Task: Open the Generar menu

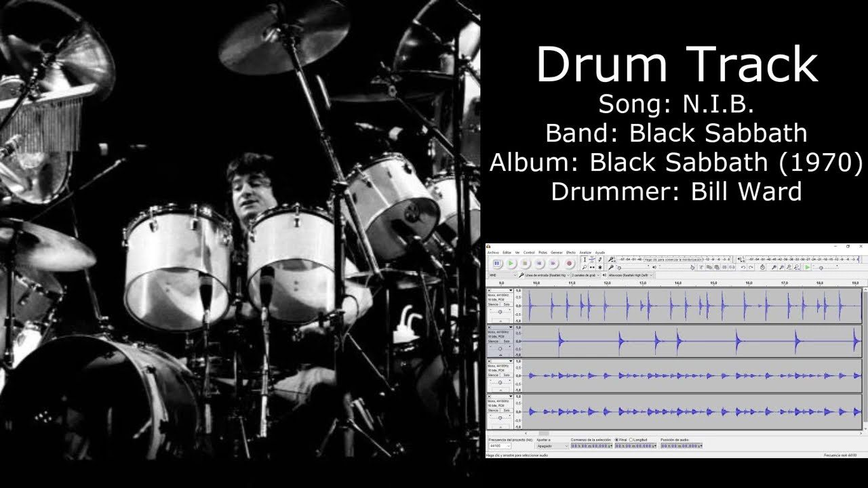Action: (557, 252)
